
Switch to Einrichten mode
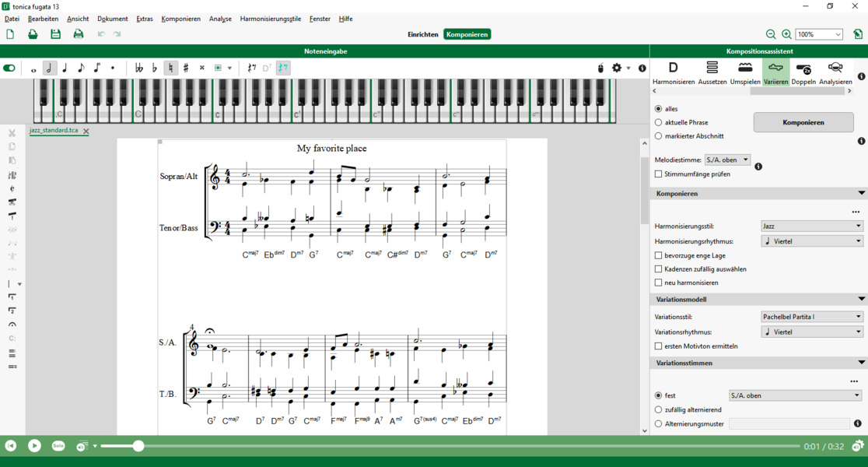(423, 34)
